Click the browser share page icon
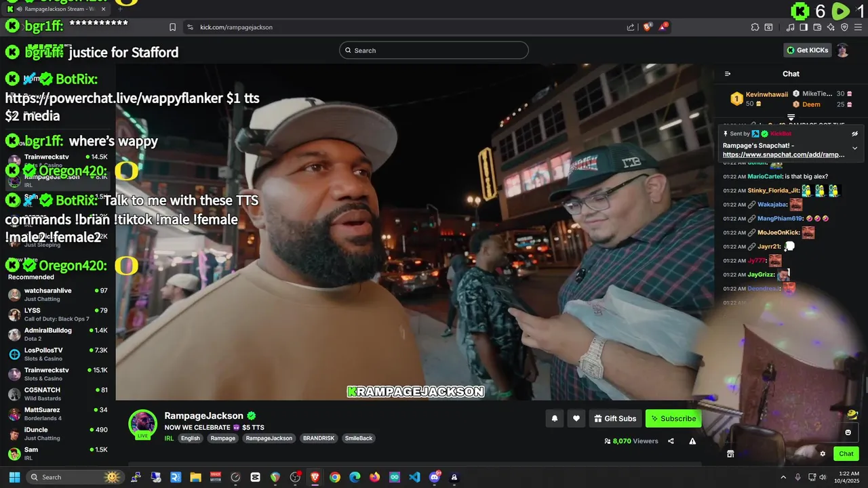 tap(631, 27)
